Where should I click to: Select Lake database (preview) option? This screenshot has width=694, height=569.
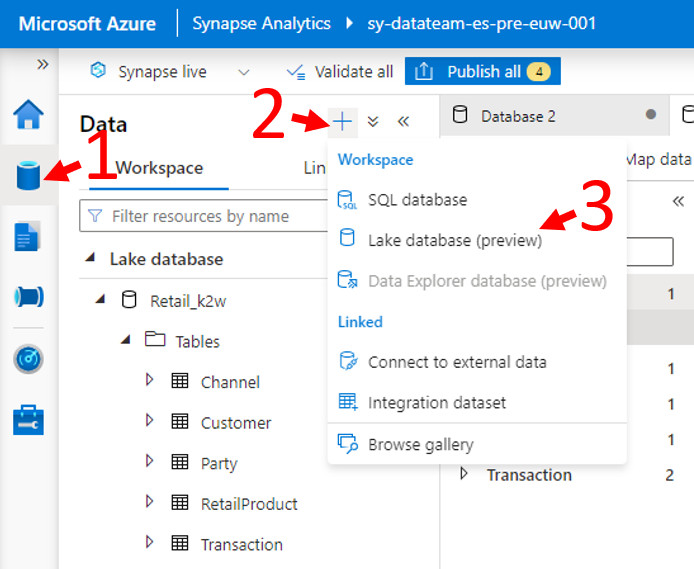pyautogui.click(x=477, y=240)
